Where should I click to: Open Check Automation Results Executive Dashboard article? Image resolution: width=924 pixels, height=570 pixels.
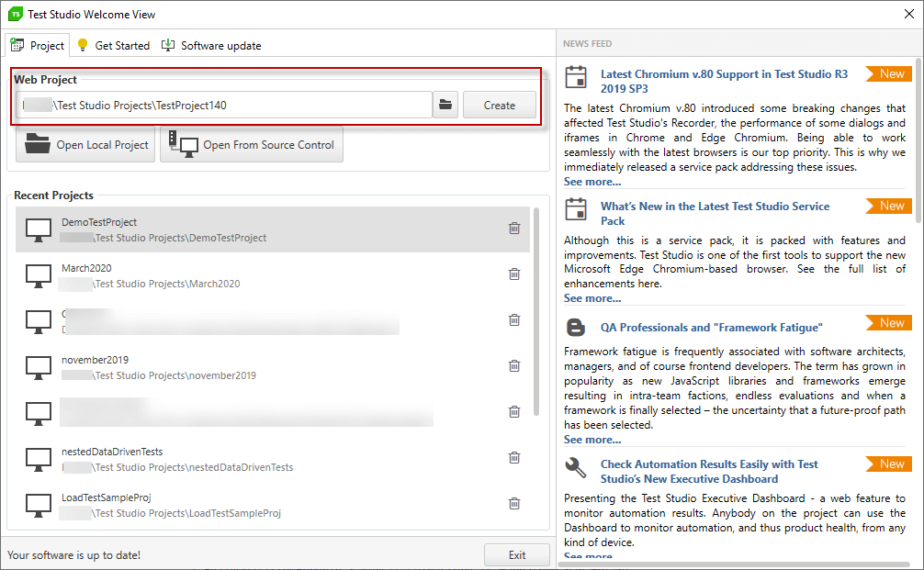[x=709, y=472]
